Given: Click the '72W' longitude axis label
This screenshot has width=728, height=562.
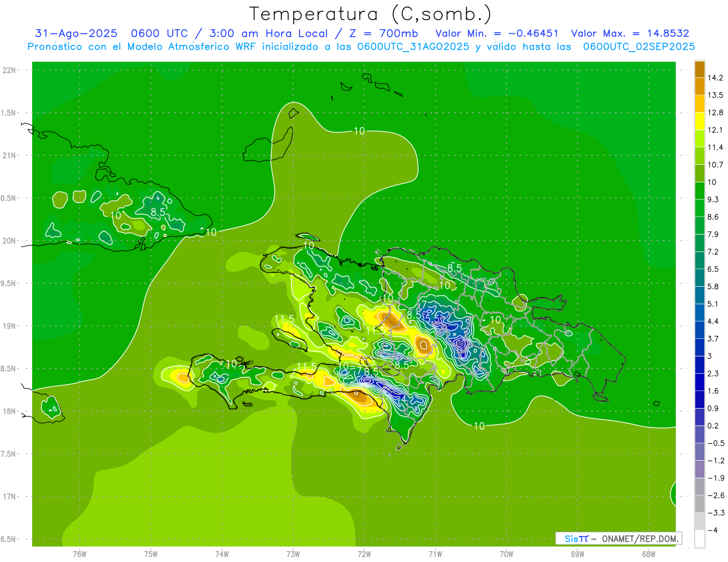Looking at the screenshot, I should tap(364, 554).
